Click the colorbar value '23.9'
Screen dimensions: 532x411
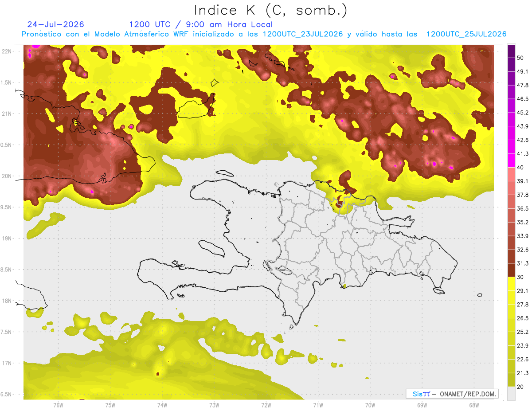(522, 346)
